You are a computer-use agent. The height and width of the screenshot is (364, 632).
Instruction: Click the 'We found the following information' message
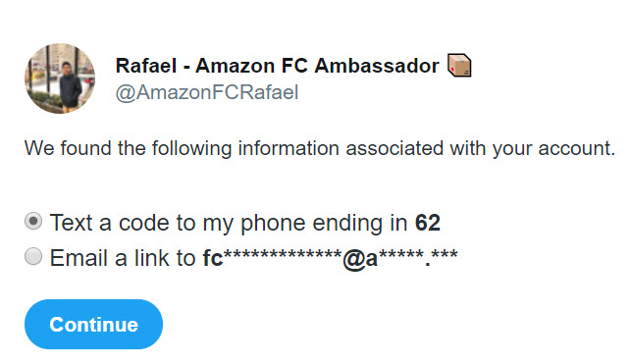[320, 148]
